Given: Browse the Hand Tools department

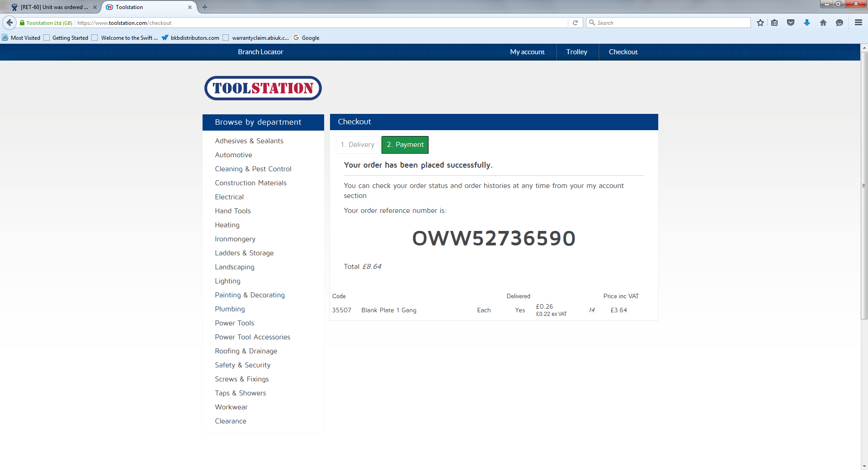Looking at the screenshot, I should pos(233,211).
